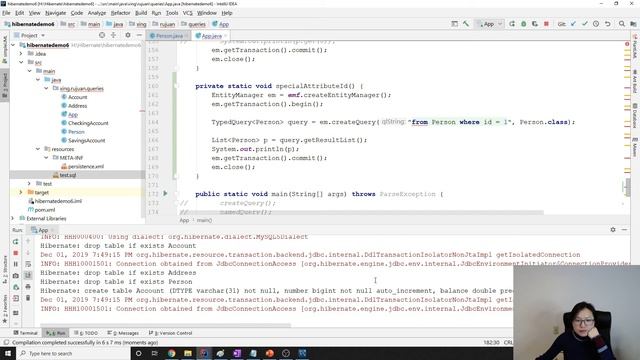
Task: Revert changes with the rollback arrow
Action: click(607, 24)
